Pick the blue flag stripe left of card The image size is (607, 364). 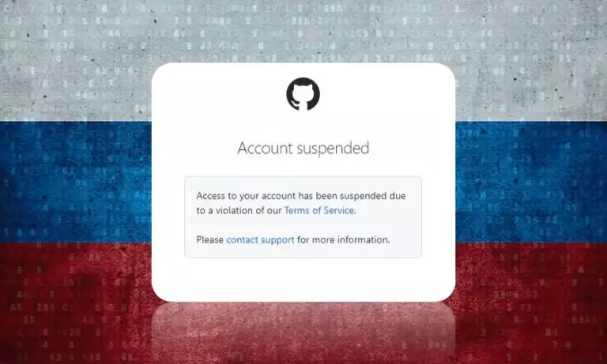click(x=76, y=182)
